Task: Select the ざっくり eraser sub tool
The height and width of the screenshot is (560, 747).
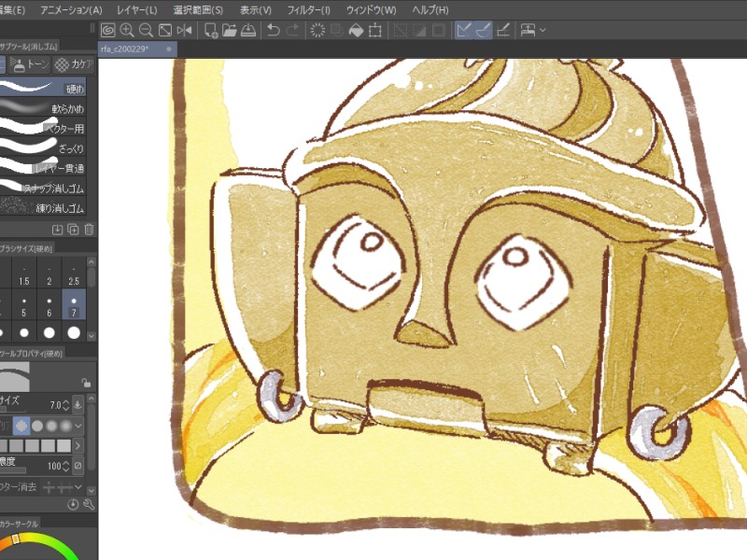Action: [x=43, y=148]
